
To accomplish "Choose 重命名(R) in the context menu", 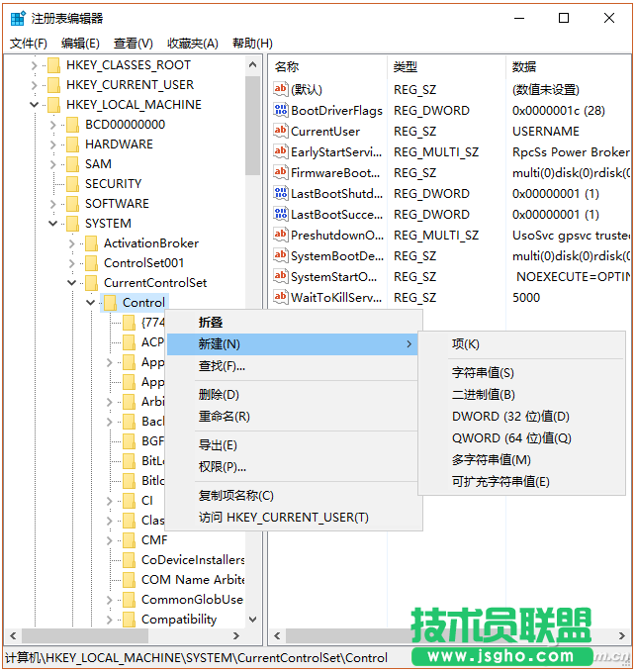I will click(x=292, y=416).
